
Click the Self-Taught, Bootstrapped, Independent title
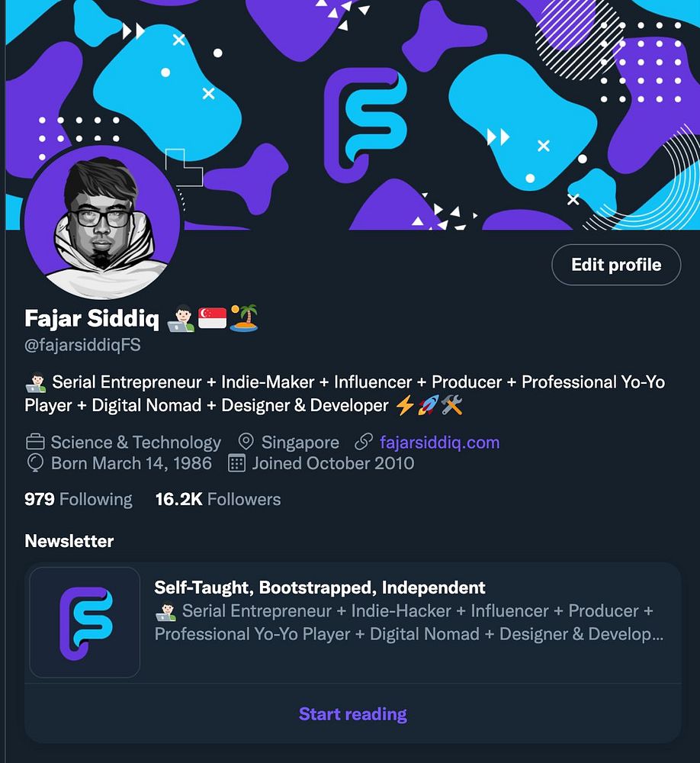[319, 588]
